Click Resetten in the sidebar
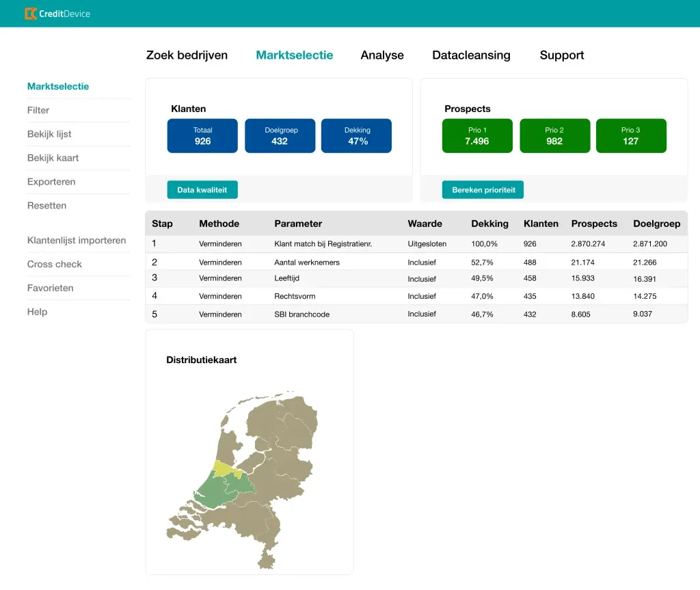This screenshot has width=700, height=590. click(x=46, y=206)
